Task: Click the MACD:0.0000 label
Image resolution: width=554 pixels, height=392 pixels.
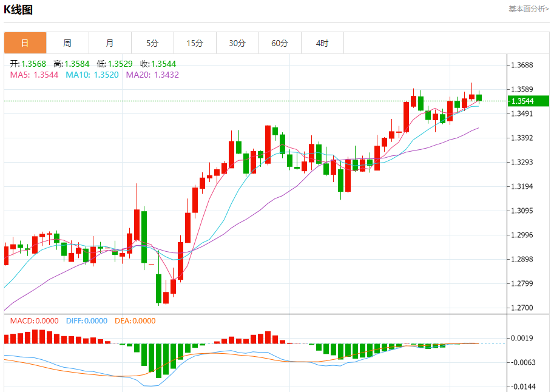Action: point(34,321)
